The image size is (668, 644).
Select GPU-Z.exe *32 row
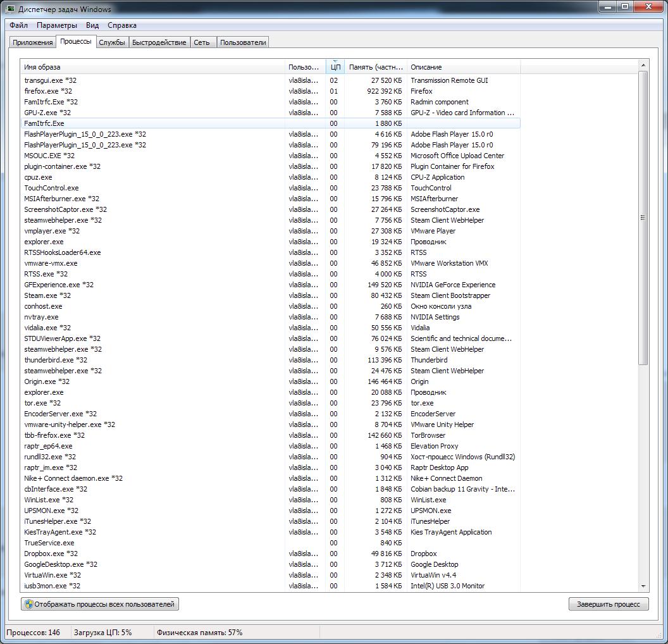(271, 113)
